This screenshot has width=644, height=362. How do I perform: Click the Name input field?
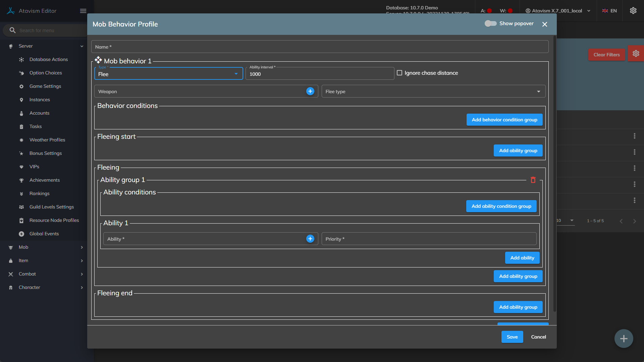click(x=320, y=47)
